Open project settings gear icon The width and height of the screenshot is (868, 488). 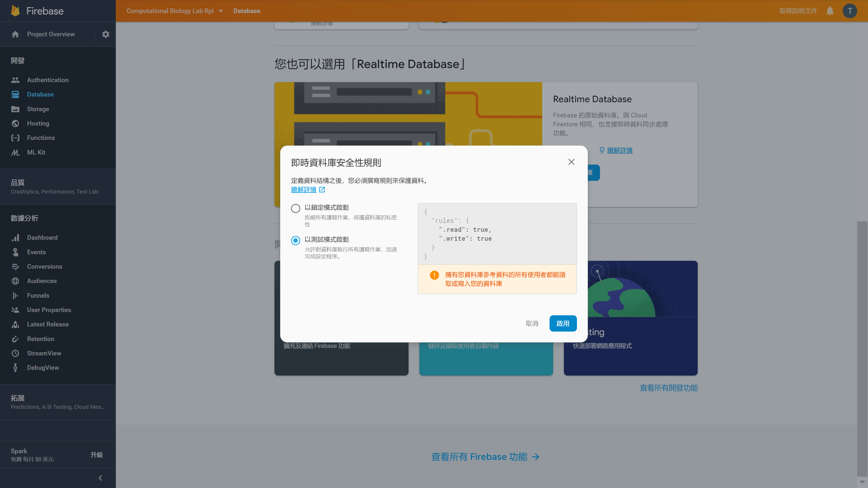click(x=106, y=34)
